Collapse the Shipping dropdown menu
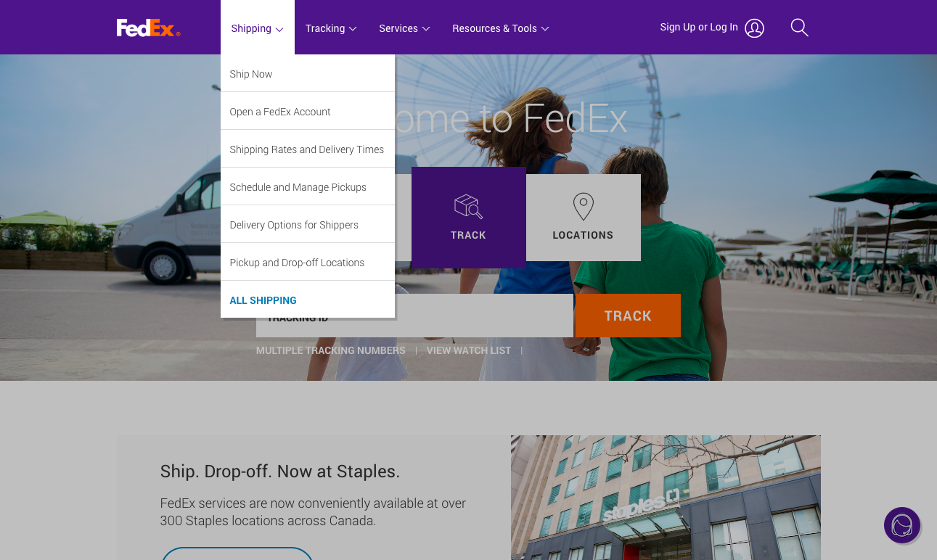Viewport: 937px width, 560px height. pos(258,28)
